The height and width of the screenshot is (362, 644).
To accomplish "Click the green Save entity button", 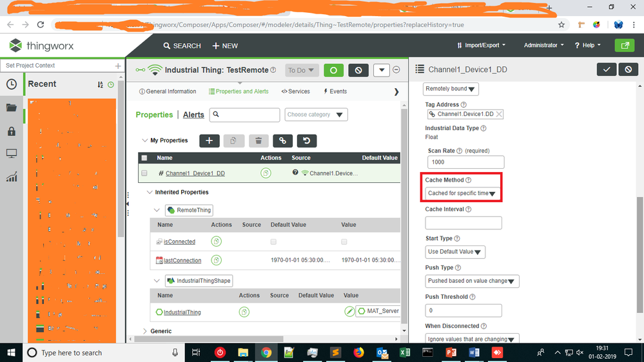I will pos(333,70).
